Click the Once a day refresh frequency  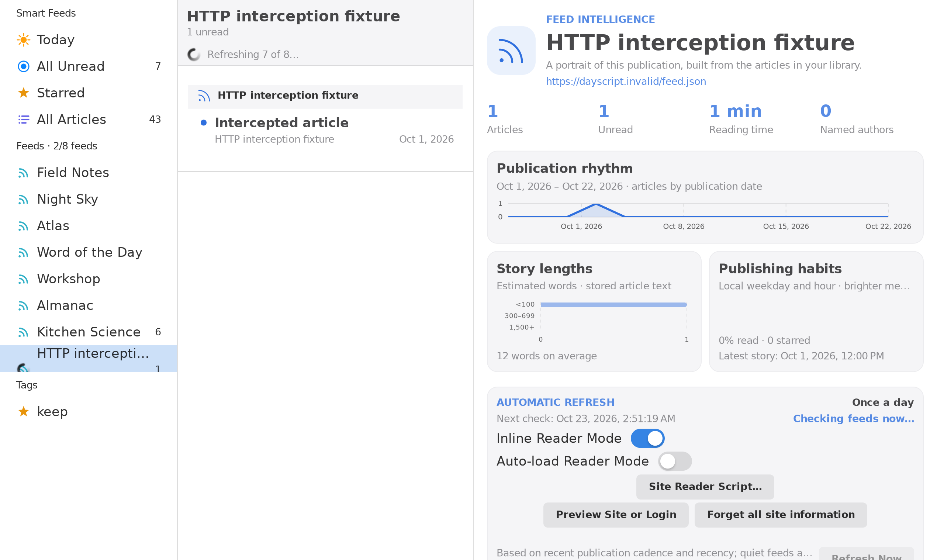pyautogui.click(x=883, y=402)
